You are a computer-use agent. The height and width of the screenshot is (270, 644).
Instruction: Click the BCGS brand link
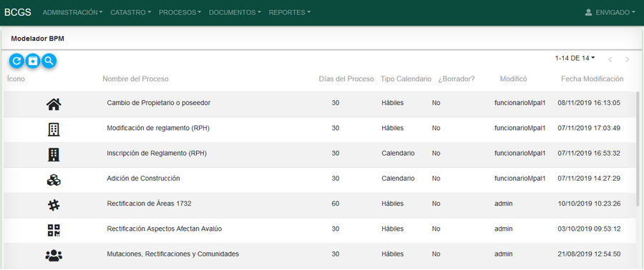18,12
